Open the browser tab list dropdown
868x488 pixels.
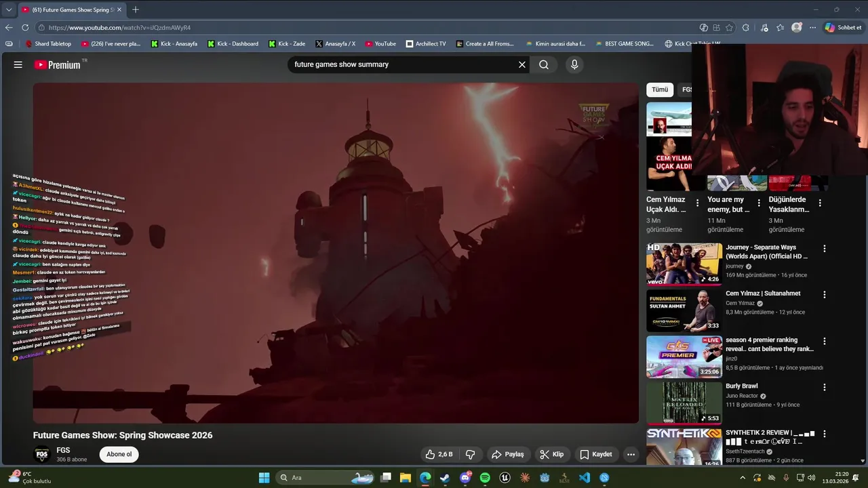pyautogui.click(x=9, y=9)
